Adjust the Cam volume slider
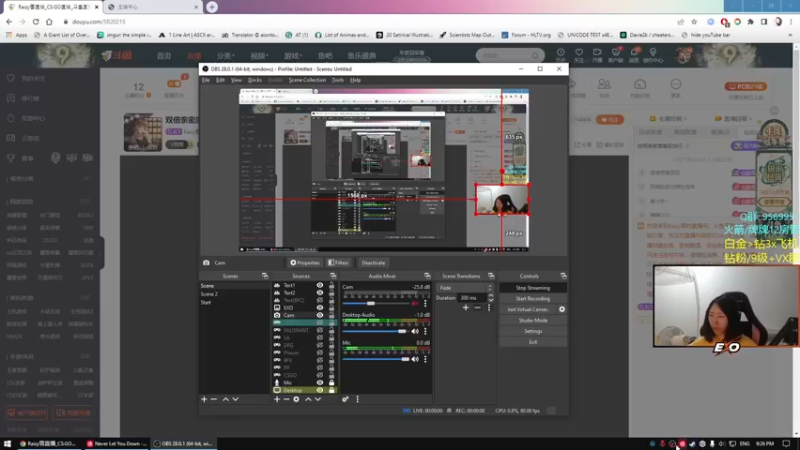This screenshot has height=450, width=800. (376, 304)
